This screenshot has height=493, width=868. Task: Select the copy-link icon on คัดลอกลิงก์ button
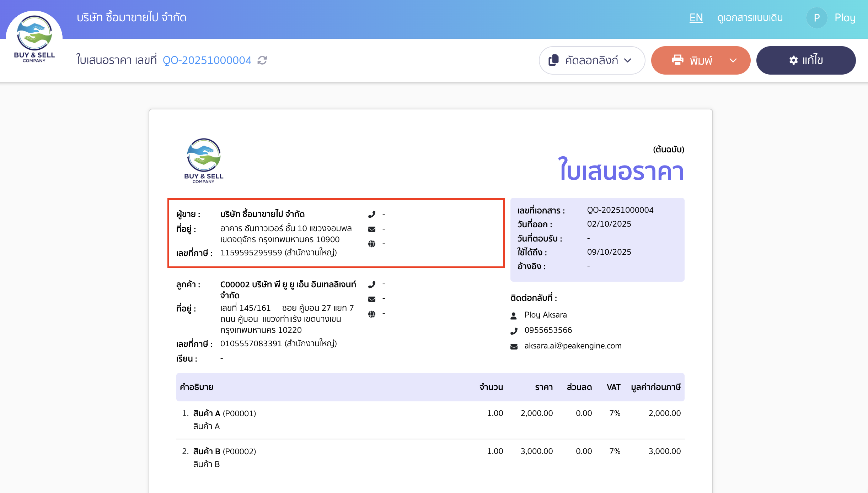(553, 60)
